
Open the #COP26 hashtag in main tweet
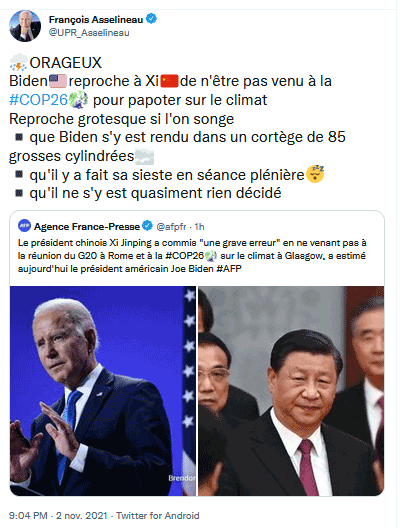coord(39,100)
